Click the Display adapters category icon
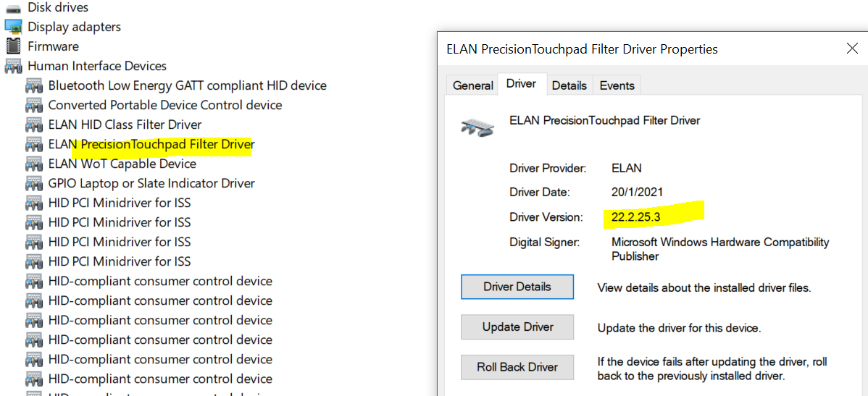Image resolution: width=868 pixels, height=396 pixels. (x=13, y=27)
